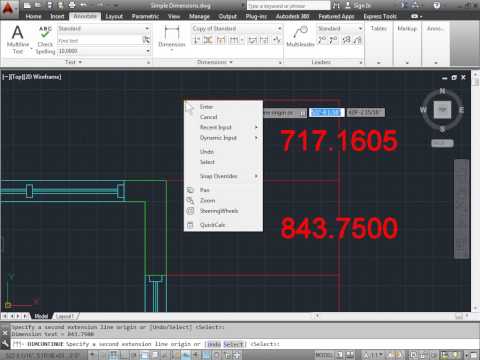Click the keyword search input field
This screenshot has width=480, height=360.
point(288,6)
